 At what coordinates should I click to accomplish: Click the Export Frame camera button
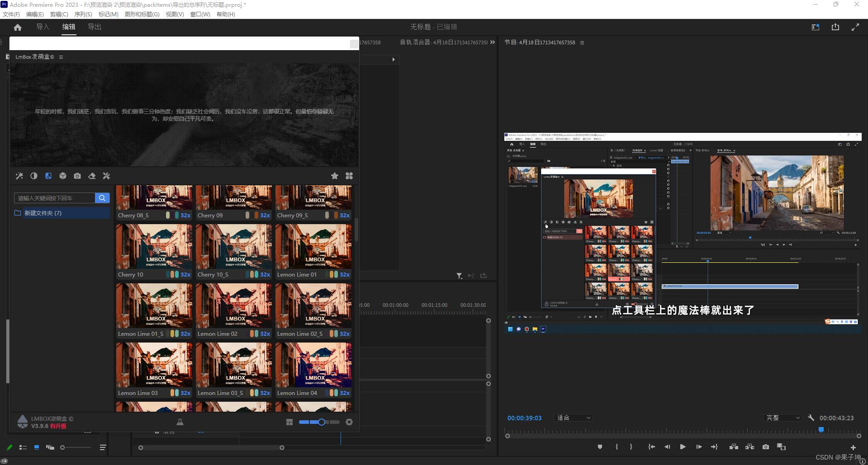(x=765, y=447)
